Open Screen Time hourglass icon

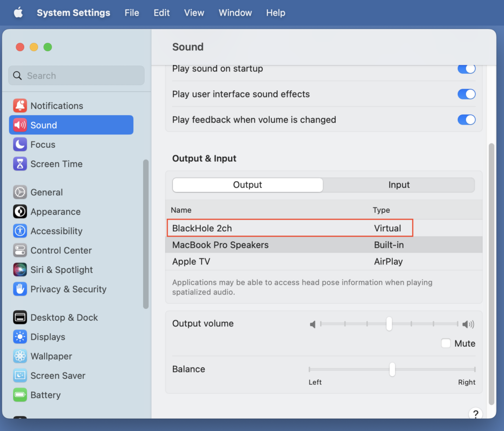(20, 164)
